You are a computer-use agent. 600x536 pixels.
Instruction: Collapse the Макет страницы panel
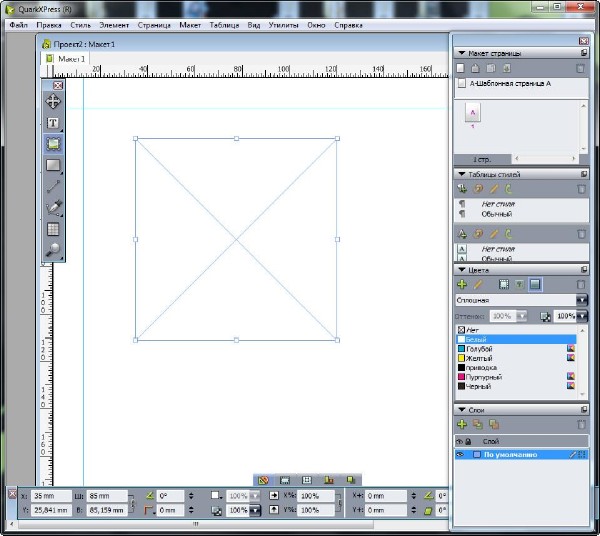pyautogui.click(x=461, y=53)
